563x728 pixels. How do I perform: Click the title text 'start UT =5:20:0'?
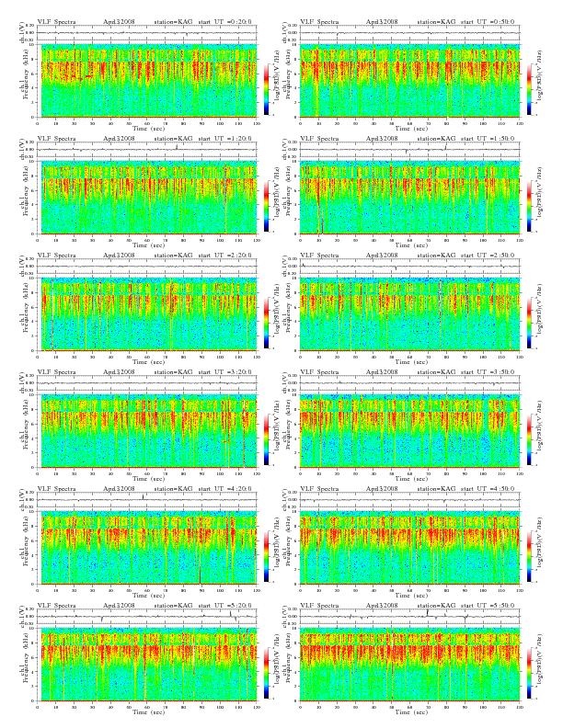[x=225, y=606]
